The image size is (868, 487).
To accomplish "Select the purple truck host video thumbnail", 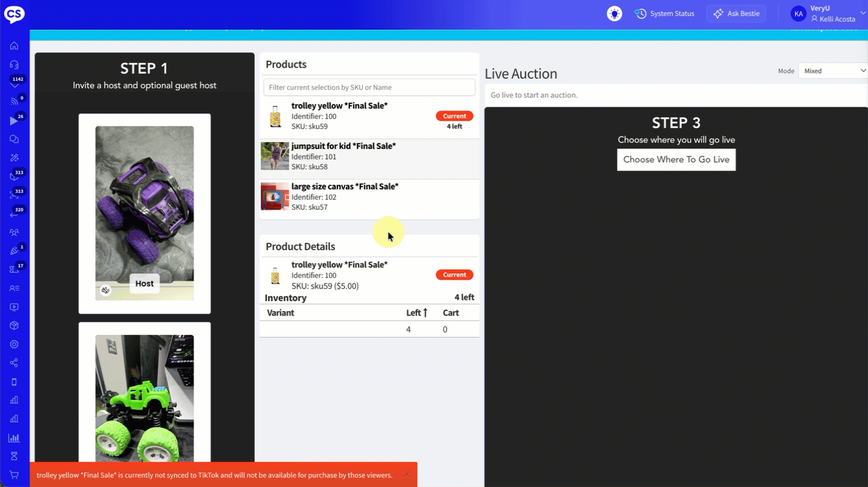I will 145,213.
